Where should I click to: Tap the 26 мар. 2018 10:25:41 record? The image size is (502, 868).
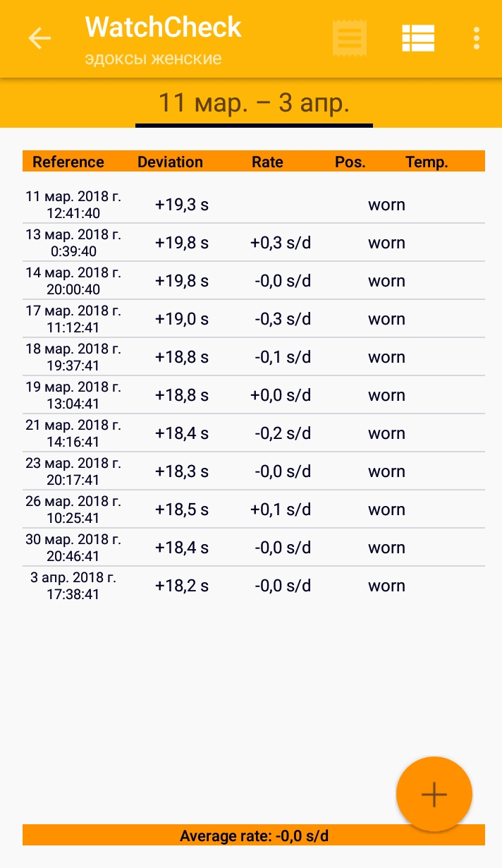coord(254,510)
